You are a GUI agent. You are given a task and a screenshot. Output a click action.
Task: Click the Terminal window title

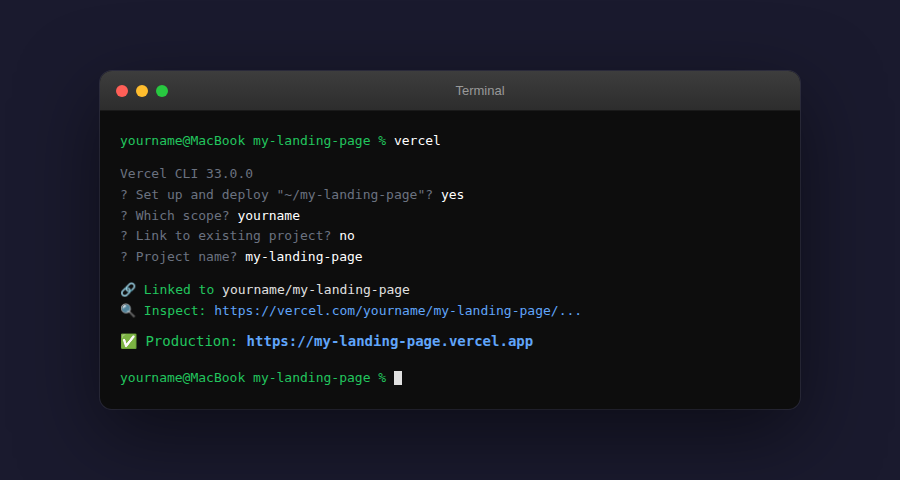coord(480,91)
